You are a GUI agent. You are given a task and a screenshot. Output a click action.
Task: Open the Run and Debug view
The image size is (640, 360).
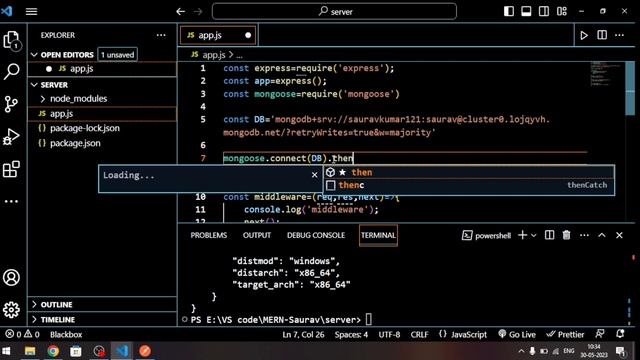coord(11,137)
